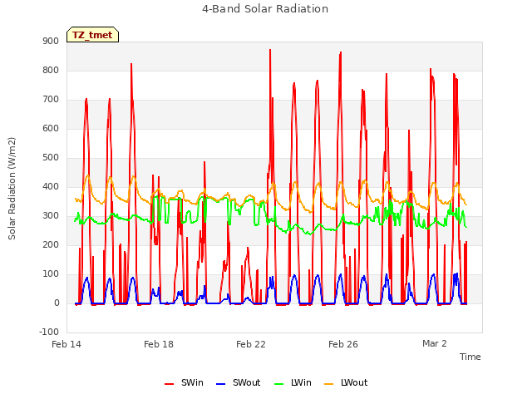The image size is (532, 399).
Task: Click the 600 y-axis tick label
Action: tap(51, 128)
